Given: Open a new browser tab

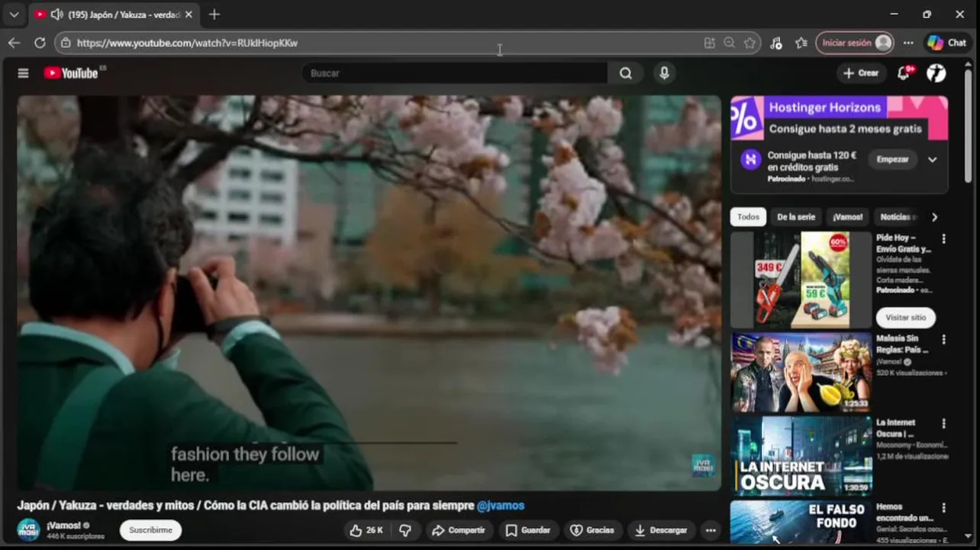Looking at the screenshot, I should (214, 14).
